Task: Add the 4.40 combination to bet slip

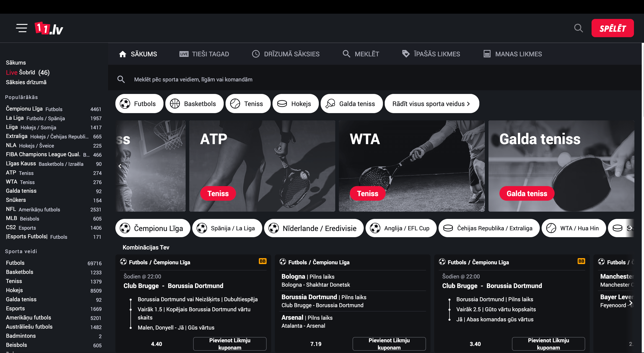Action: pyautogui.click(x=229, y=344)
